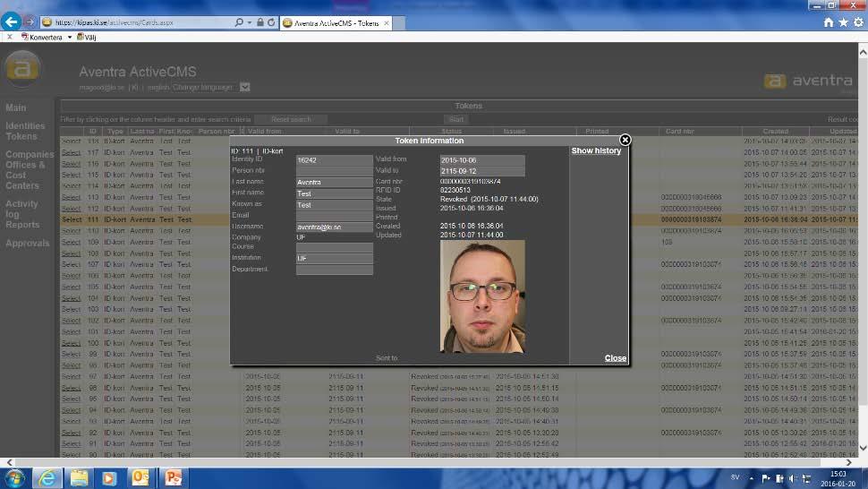Click the Username field with aventra@ki.se

coord(335,227)
